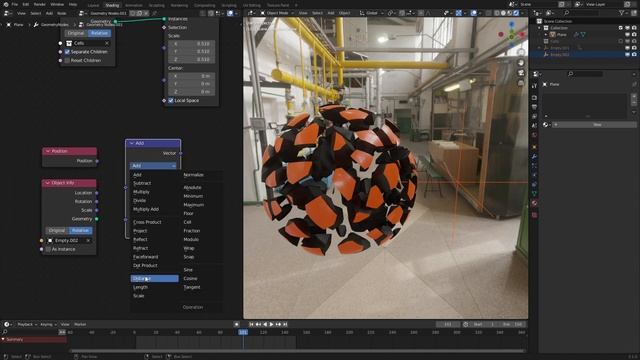Viewport: 640px width, 360px height.
Task: Open the Render menu in top bar
Action: point(40,4)
